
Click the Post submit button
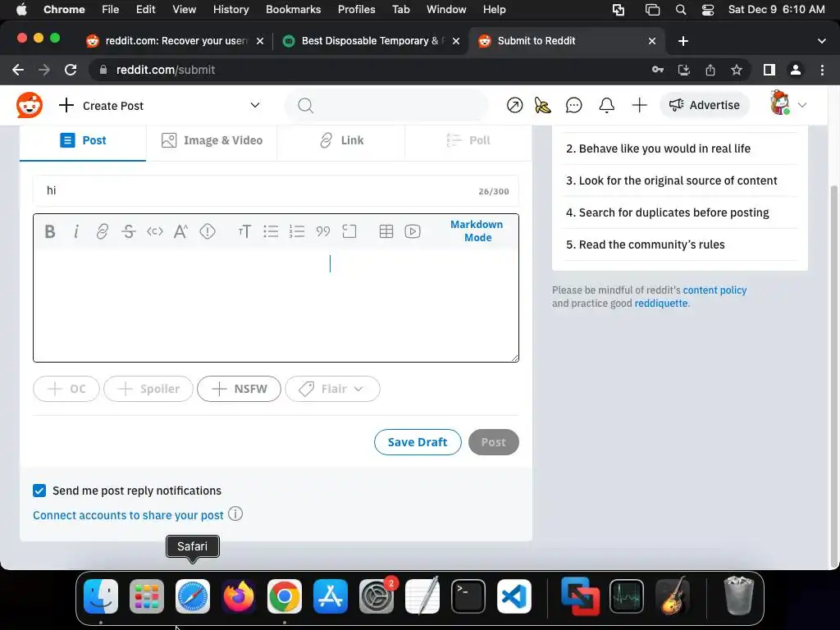tap(493, 442)
